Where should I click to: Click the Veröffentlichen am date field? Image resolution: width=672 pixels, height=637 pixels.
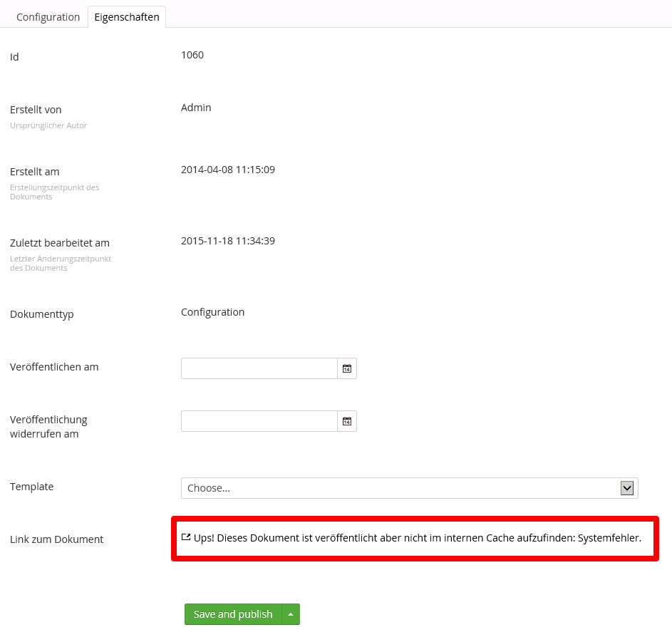point(259,368)
